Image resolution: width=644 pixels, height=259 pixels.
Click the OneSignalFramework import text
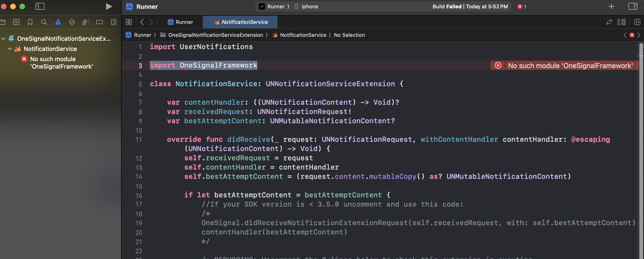[218, 65]
